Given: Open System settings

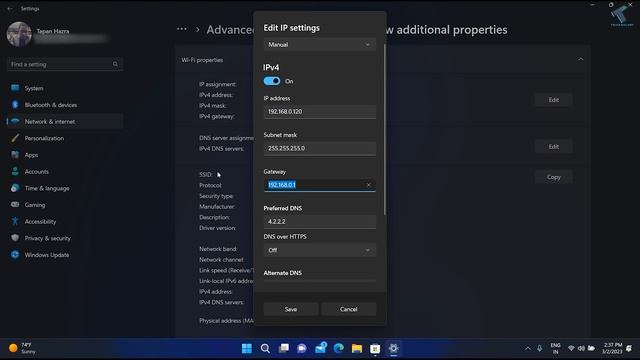Looking at the screenshot, I should pyautogui.click(x=65, y=88).
